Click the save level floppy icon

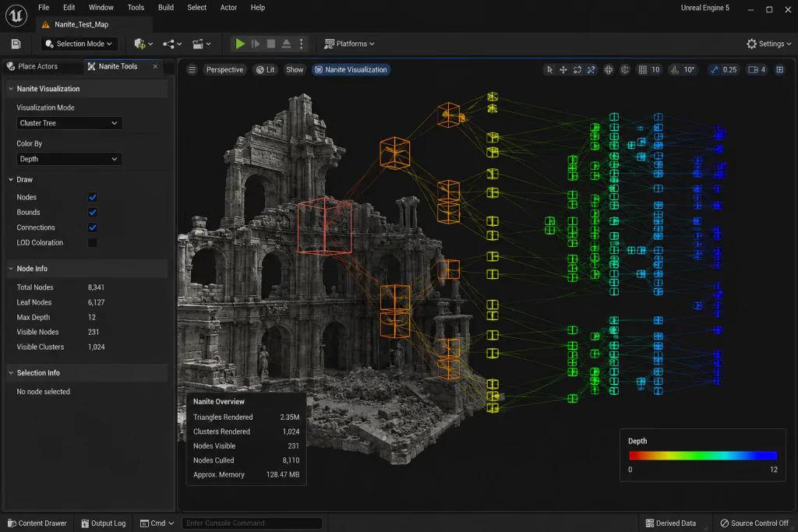point(16,44)
